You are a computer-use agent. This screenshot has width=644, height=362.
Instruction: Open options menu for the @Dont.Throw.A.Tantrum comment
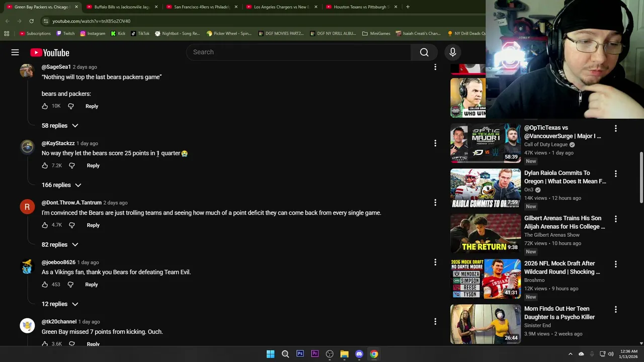tap(435, 203)
